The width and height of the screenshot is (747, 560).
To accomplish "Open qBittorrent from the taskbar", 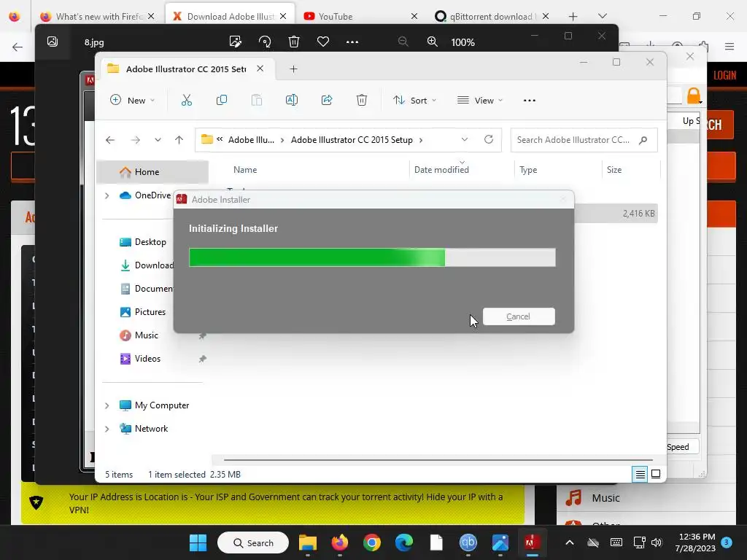I will (x=468, y=542).
